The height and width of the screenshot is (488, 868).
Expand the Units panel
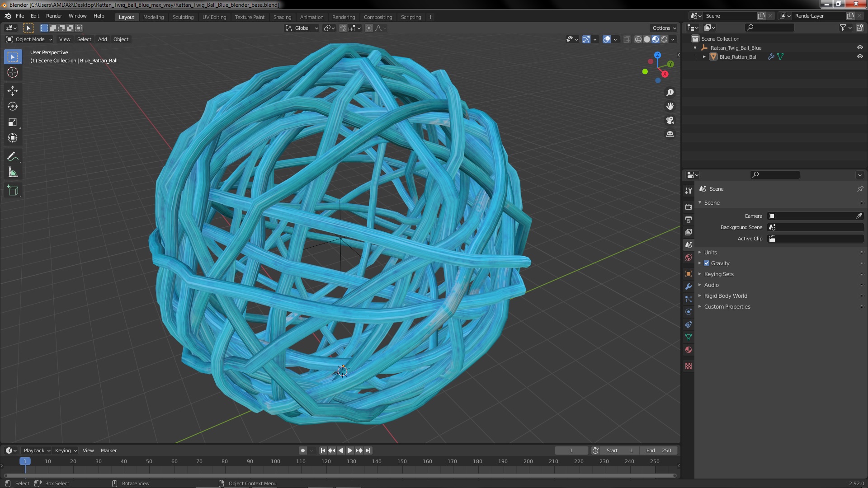point(710,253)
